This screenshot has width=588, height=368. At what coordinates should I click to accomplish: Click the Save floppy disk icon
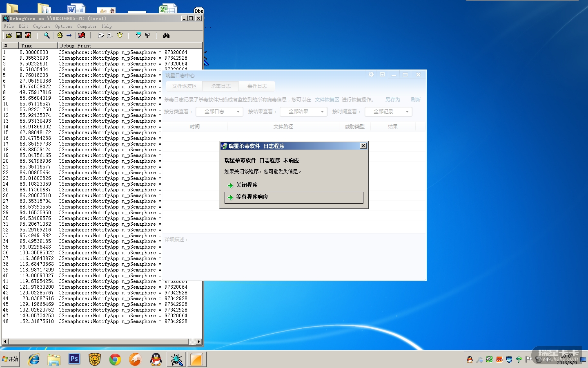point(19,36)
